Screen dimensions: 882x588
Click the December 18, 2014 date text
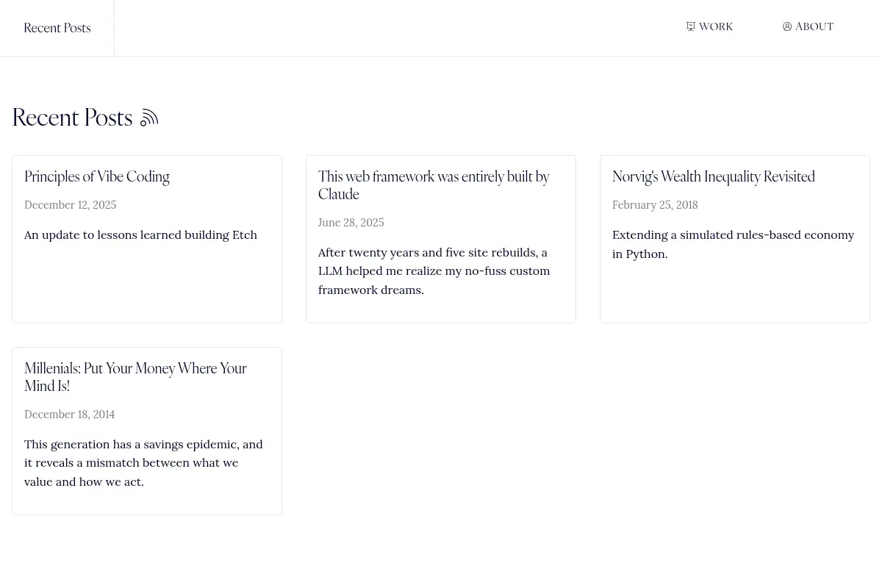click(70, 415)
